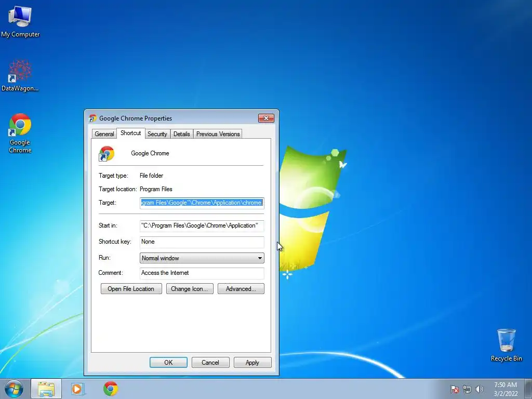Click the 'Target type:' label
The width and height of the screenshot is (532, 399).
(113, 176)
